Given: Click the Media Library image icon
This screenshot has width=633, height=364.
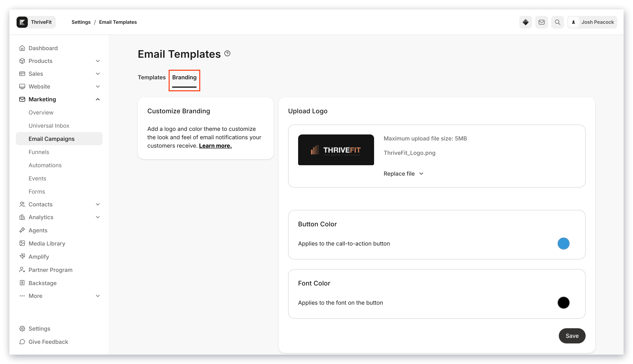Looking at the screenshot, I should coord(22,243).
